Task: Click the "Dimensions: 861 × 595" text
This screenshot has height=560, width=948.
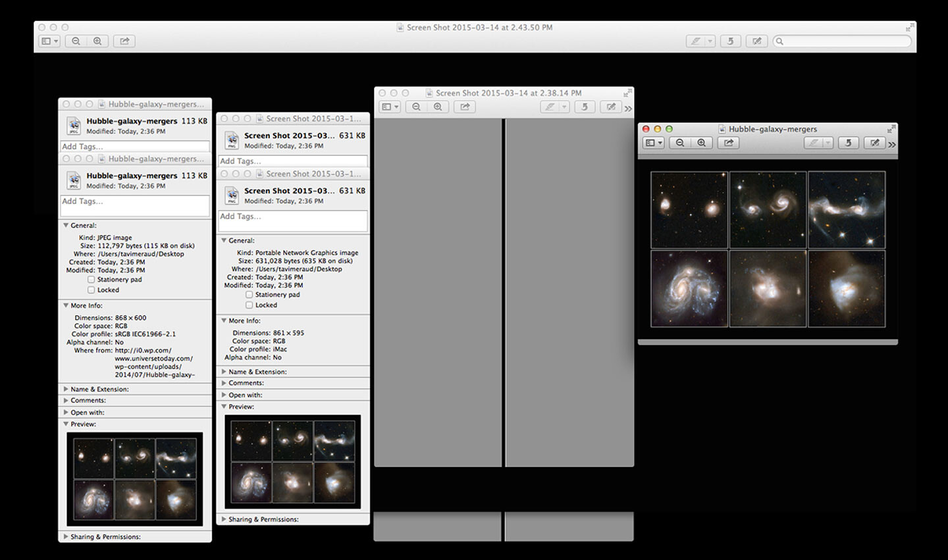Action: tap(269, 333)
